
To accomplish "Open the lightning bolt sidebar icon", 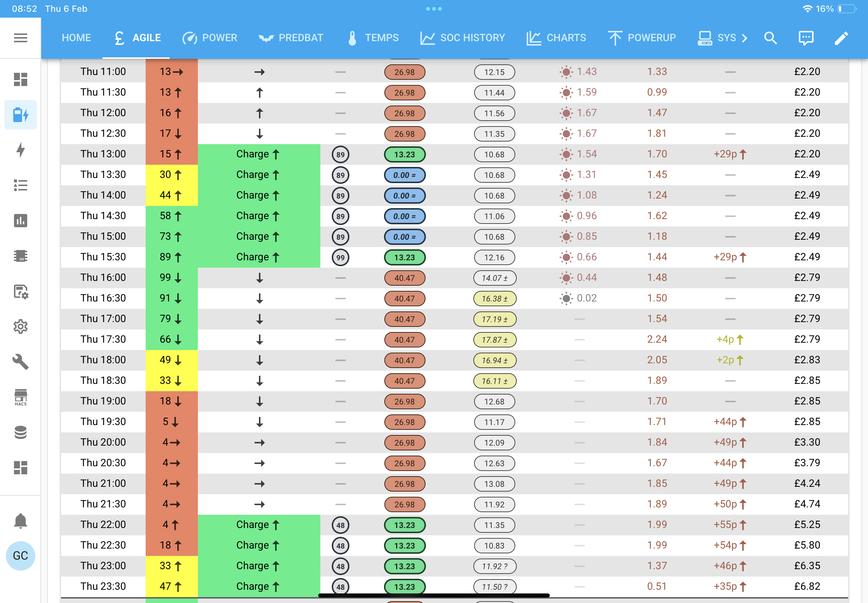I will 20,150.
